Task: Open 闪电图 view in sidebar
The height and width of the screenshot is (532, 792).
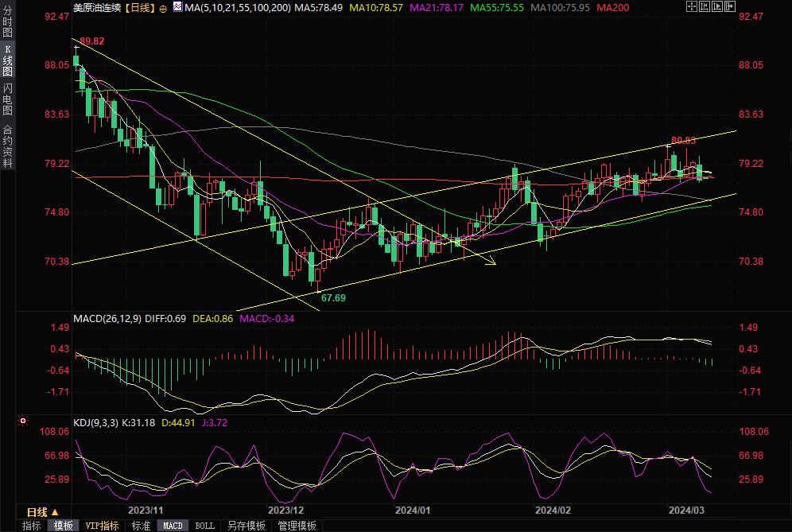Action: click(8, 99)
